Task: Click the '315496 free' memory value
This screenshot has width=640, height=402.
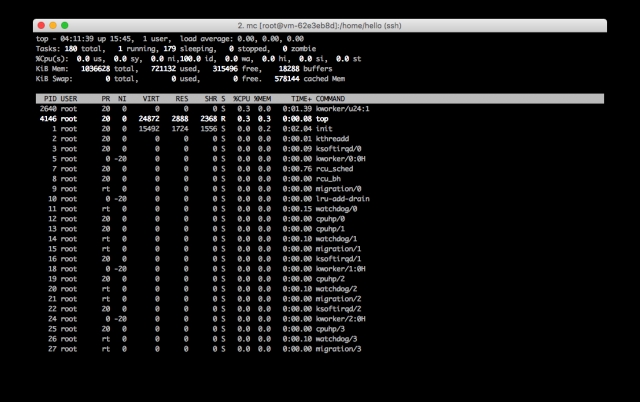Action: point(236,69)
